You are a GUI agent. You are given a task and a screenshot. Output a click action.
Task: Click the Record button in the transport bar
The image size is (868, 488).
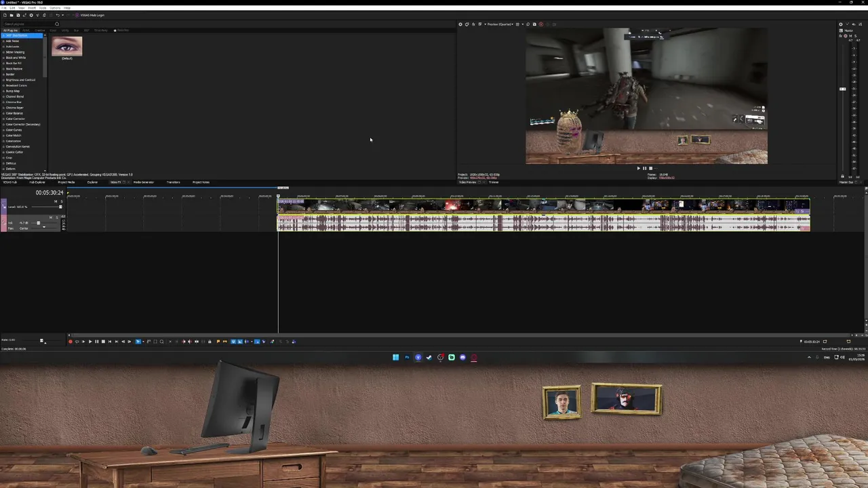(71, 342)
